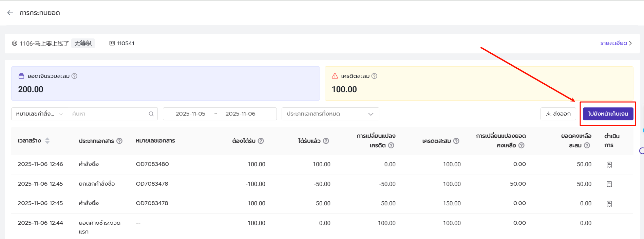Click the help icon beside ประเภทเอกสาร column header
This screenshot has height=239, width=644.
(x=119, y=141)
